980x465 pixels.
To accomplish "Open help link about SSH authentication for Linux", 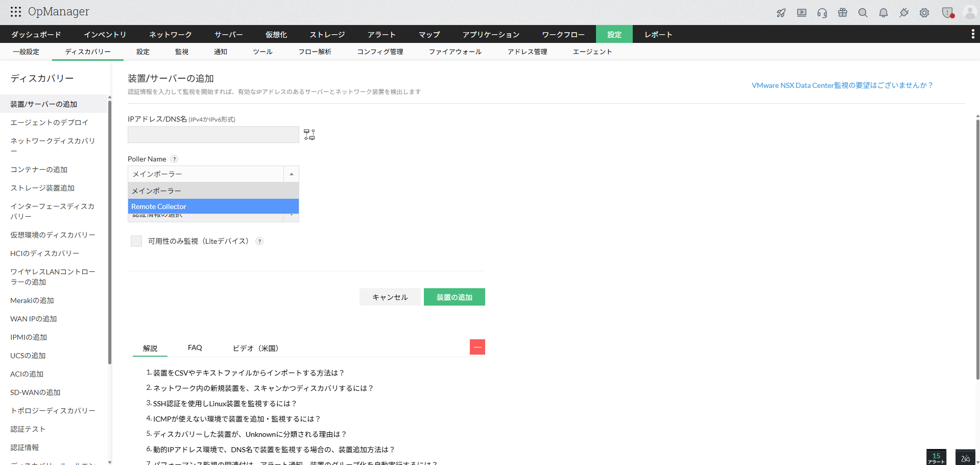I will (x=225, y=404).
